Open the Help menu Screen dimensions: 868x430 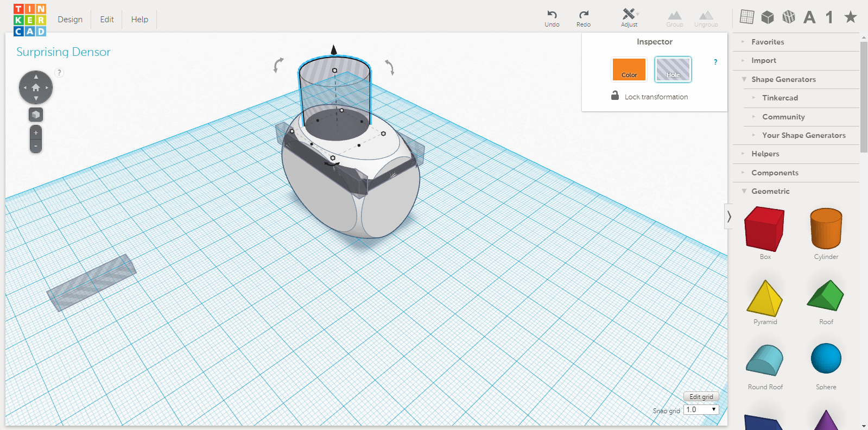140,19
